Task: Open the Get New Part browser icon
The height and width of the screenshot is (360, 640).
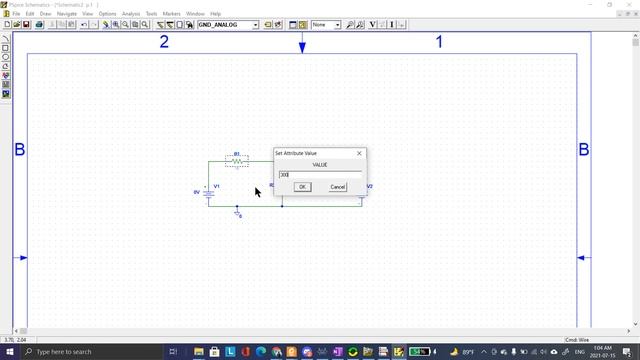Action: tap(189, 25)
